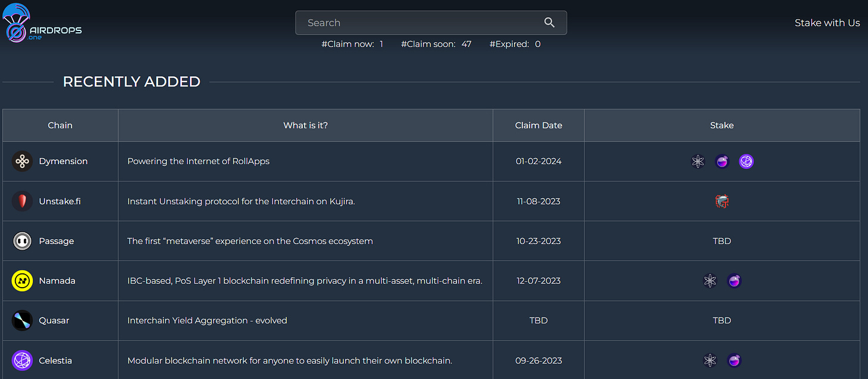Viewport: 868px width, 379px height.
Task: Click 'Instant Unstaking protocol' description text
Action: tap(241, 201)
